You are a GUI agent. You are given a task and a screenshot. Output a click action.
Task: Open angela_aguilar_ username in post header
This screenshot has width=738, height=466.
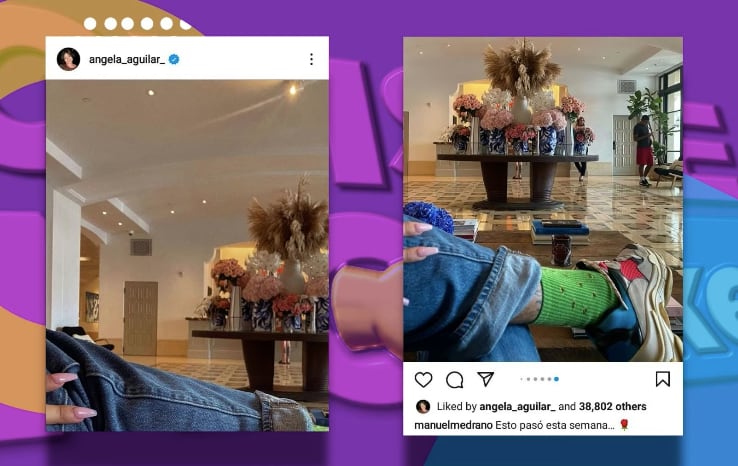(127, 60)
